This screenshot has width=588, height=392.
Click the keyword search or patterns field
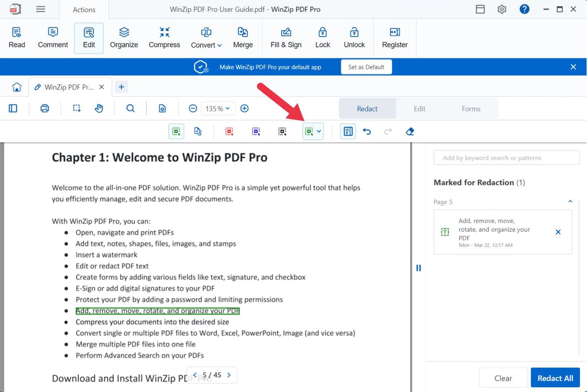pyautogui.click(x=506, y=158)
